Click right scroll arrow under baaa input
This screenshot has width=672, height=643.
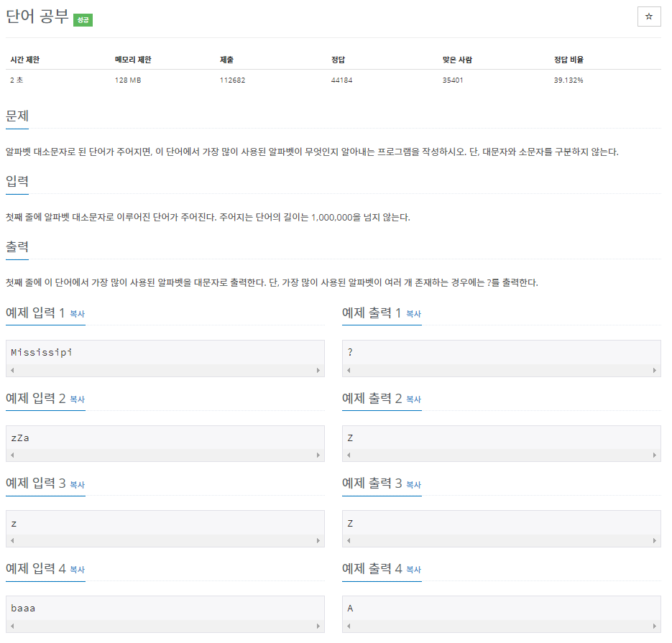click(x=318, y=626)
